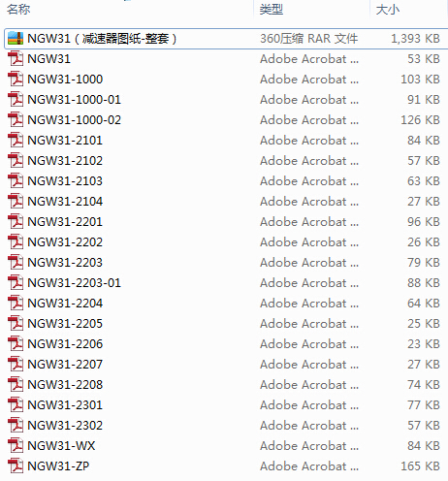The height and width of the screenshot is (481, 448).
Task: Select the file name NGW31-1000
Action: click(65, 79)
